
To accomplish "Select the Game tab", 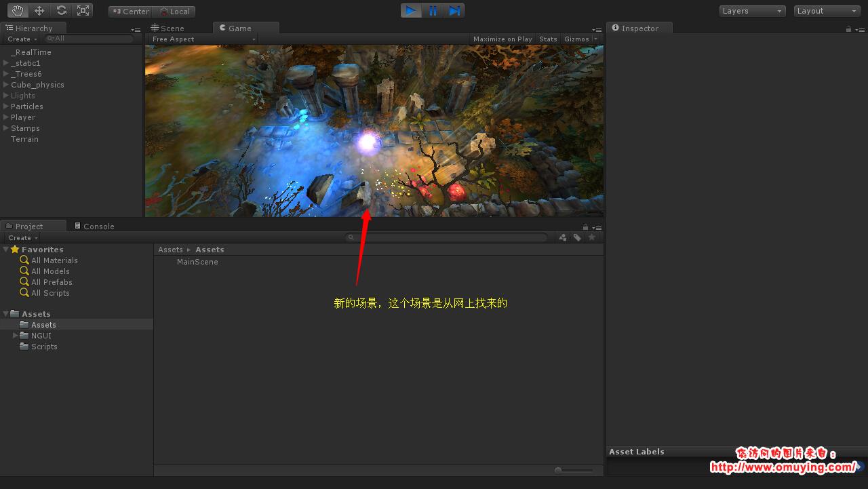I will (245, 28).
